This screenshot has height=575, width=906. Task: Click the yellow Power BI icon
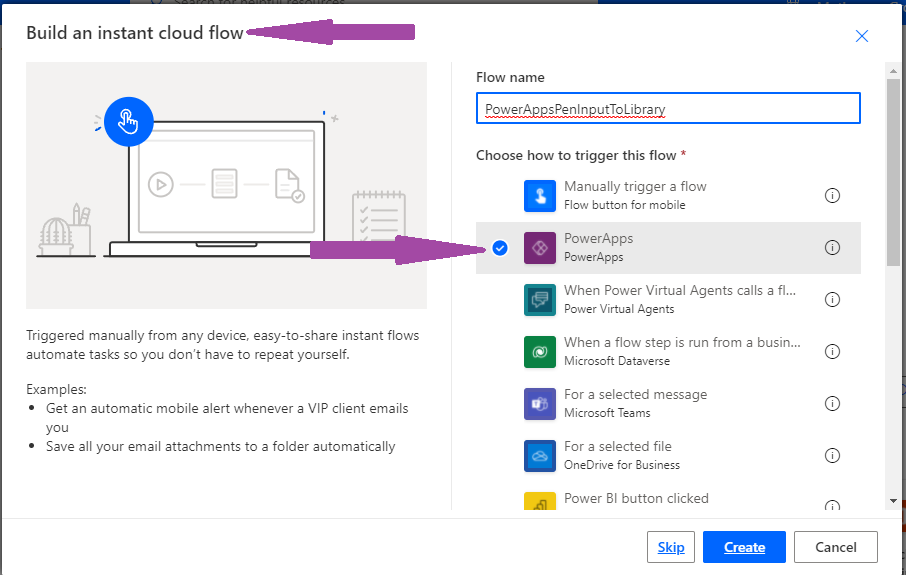point(540,501)
